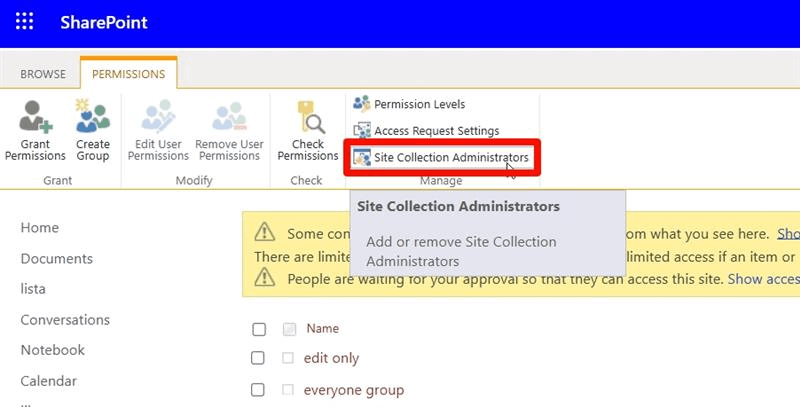The image size is (800, 407).
Task: Open Documents in left navigation
Action: [x=57, y=259]
